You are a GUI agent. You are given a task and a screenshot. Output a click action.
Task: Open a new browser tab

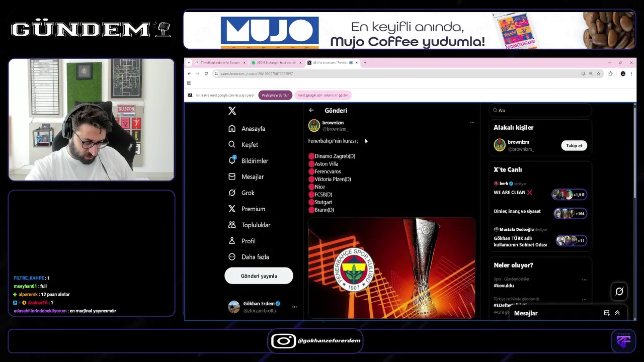pos(365,63)
